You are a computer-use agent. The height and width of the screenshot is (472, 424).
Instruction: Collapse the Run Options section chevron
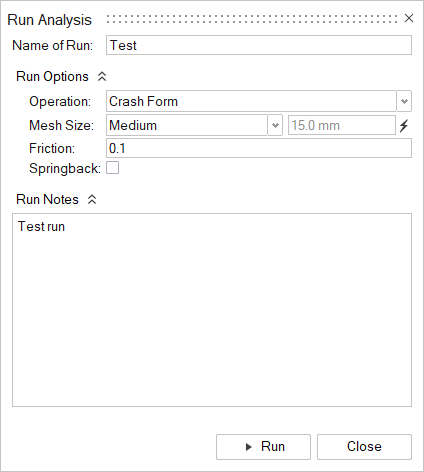(x=102, y=77)
